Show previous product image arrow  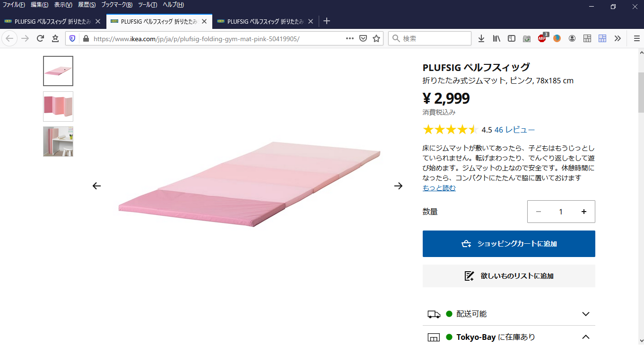96,186
